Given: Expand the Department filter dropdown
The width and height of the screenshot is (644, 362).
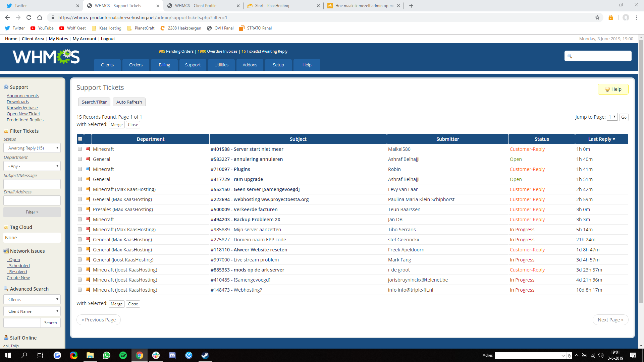Looking at the screenshot, I should [32, 166].
